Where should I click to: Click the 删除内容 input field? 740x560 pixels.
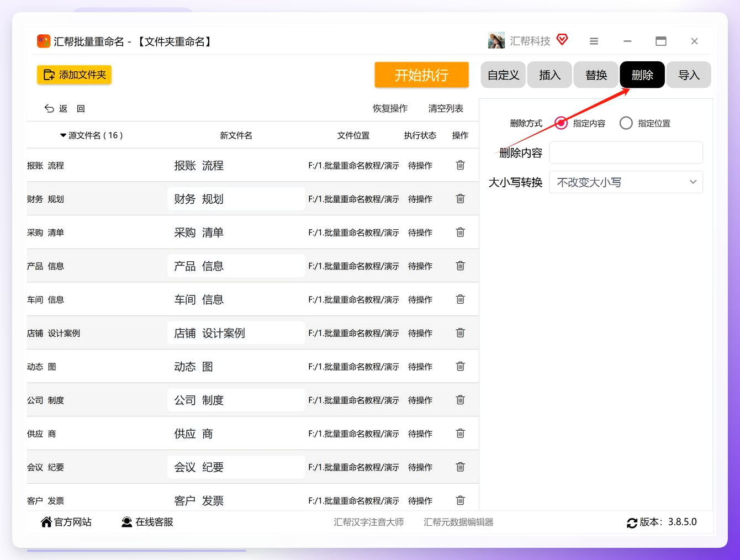pos(626,152)
